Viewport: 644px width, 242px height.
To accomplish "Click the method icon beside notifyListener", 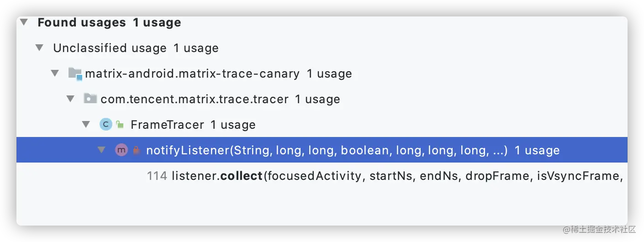I will (x=121, y=150).
